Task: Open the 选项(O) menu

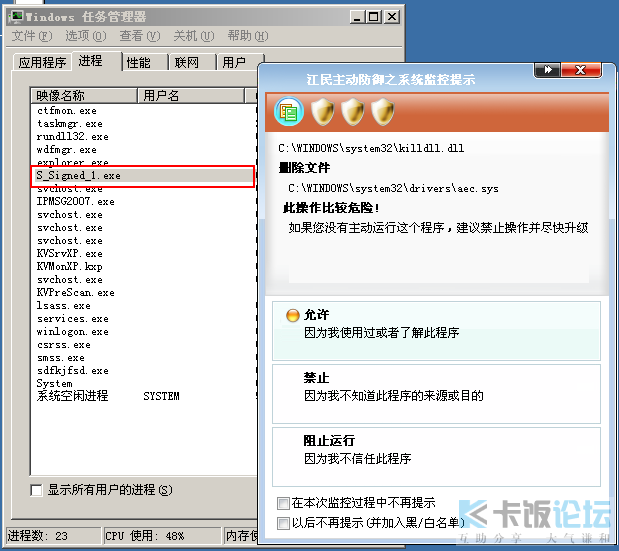Action: coord(86,36)
